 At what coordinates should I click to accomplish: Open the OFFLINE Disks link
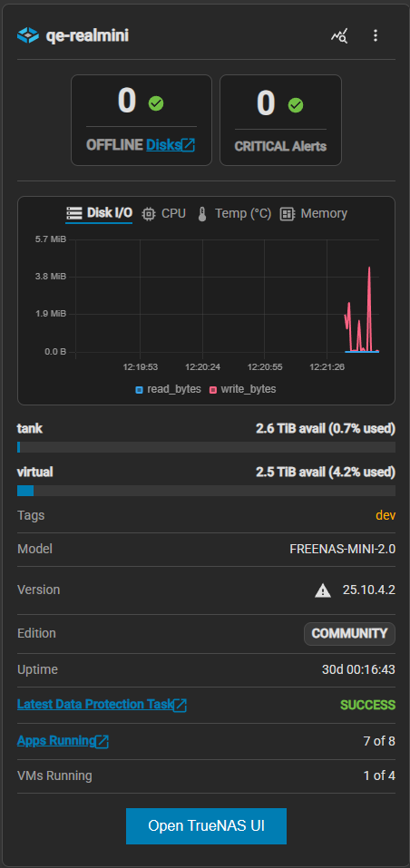(x=164, y=145)
